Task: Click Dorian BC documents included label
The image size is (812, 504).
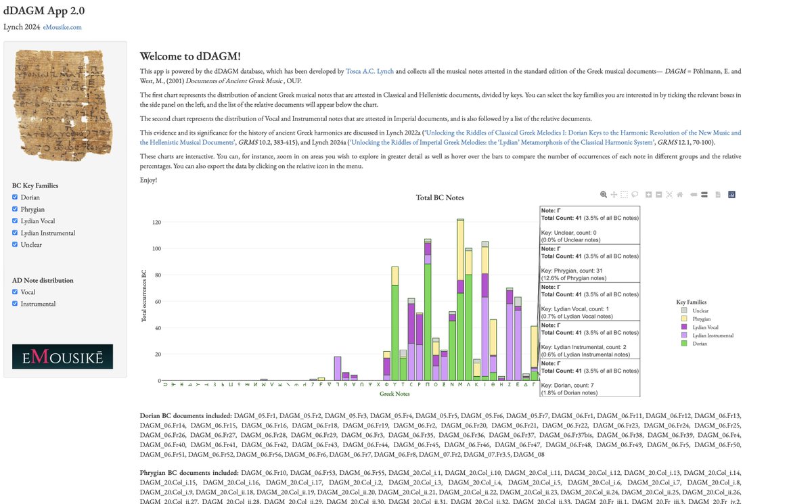Action: pyautogui.click(x=186, y=415)
